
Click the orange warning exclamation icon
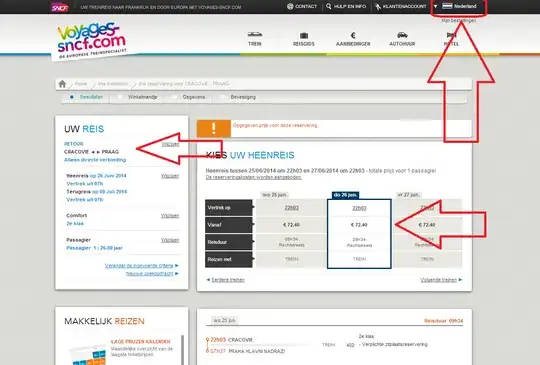point(214,128)
